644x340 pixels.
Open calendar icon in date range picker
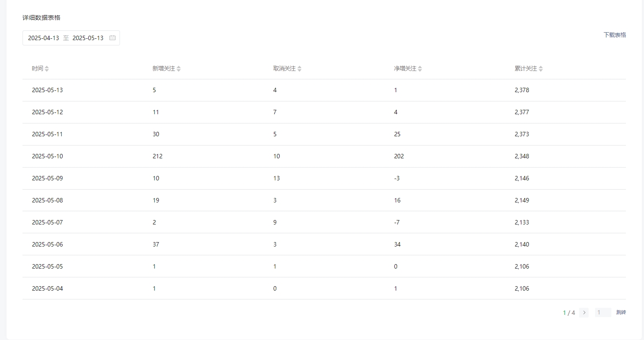pyautogui.click(x=112, y=38)
